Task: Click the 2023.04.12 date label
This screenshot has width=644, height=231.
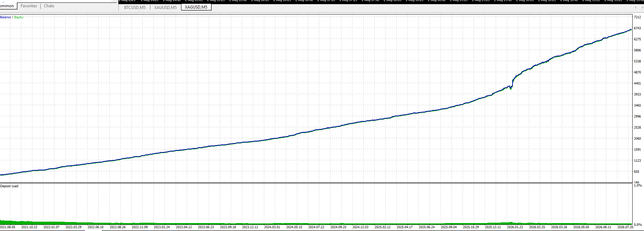Action: [x=184, y=227]
